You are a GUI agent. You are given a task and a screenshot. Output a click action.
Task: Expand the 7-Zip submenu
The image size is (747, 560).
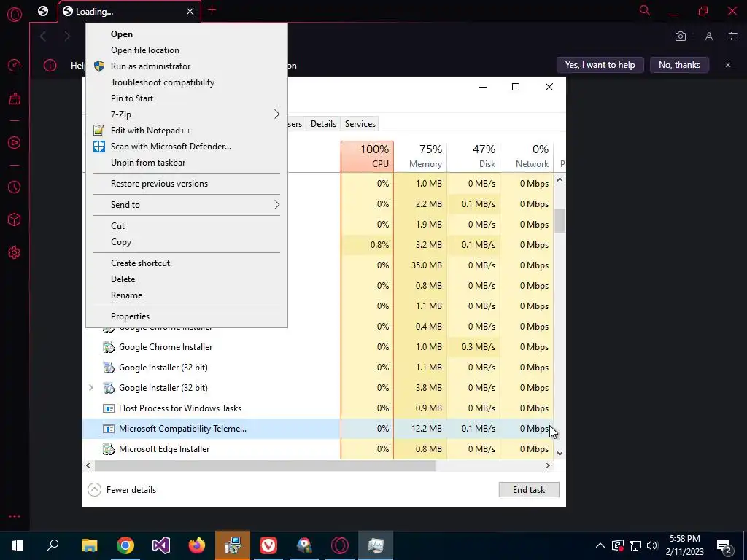tap(186, 114)
